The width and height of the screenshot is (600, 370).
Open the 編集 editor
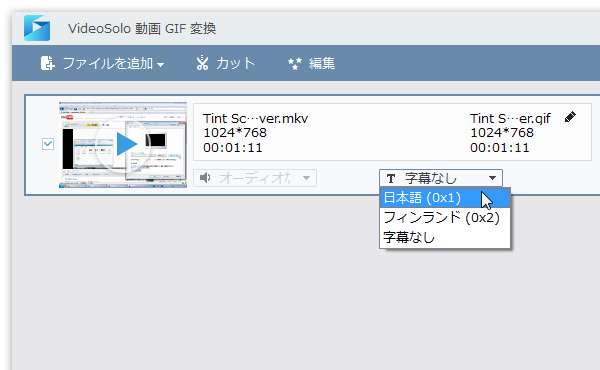[311, 63]
